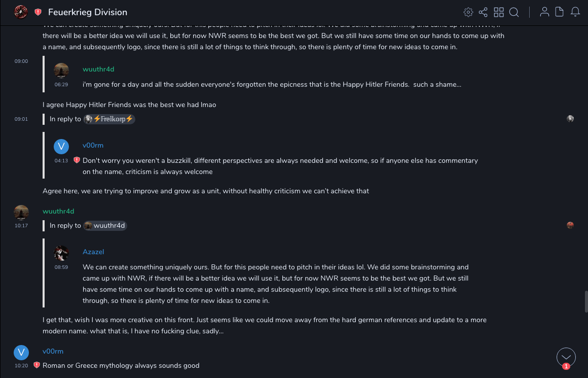
Task: Click red shield icon beside room title
Action: pyautogui.click(x=38, y=12)
